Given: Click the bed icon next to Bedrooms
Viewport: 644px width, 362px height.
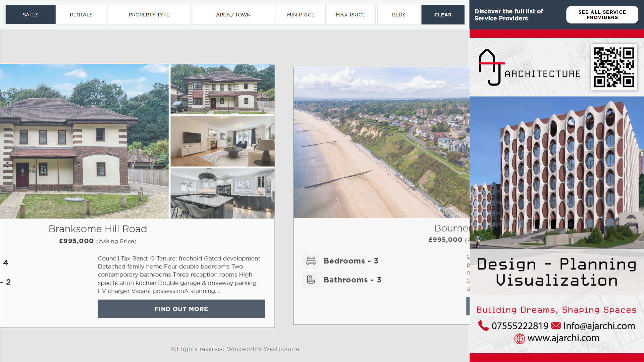Looking at the screenshot, I should pos(311,261).
